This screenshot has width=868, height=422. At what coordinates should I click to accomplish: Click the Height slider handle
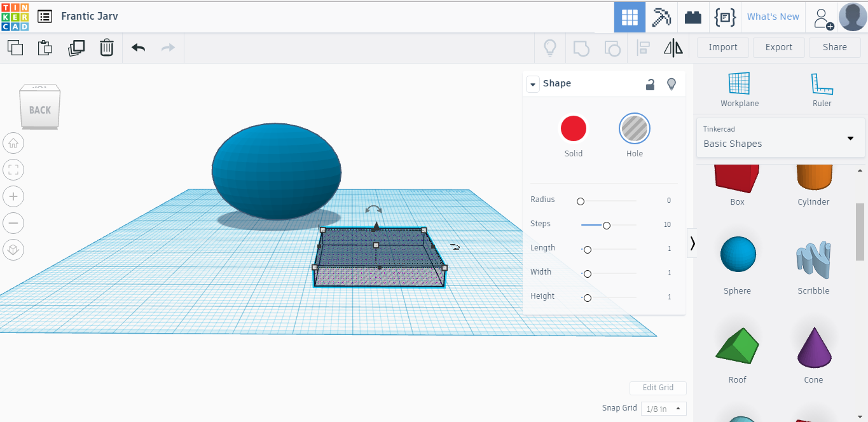click(x=588, y=298)
